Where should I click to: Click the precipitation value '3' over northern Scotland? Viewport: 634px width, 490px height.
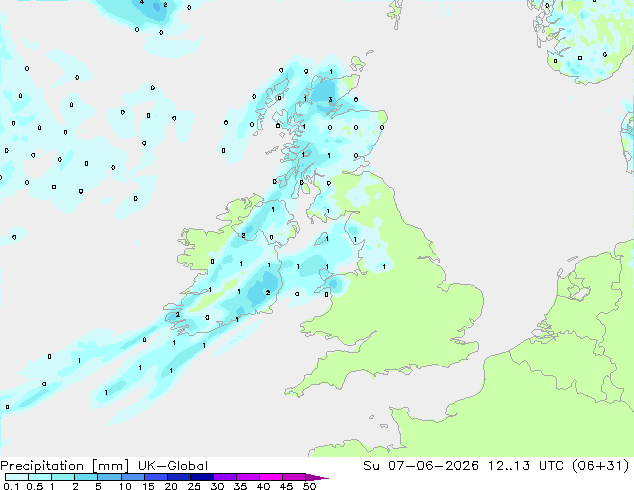pos(331,99)
